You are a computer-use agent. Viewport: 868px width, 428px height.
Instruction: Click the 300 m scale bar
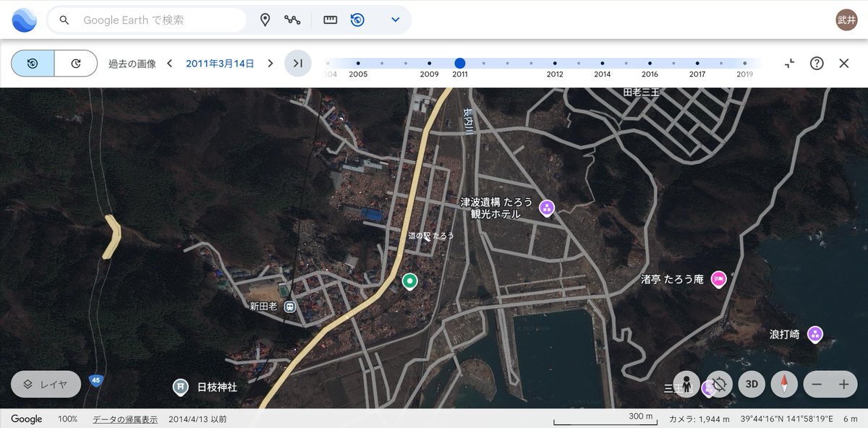click(x=604, y=419)
